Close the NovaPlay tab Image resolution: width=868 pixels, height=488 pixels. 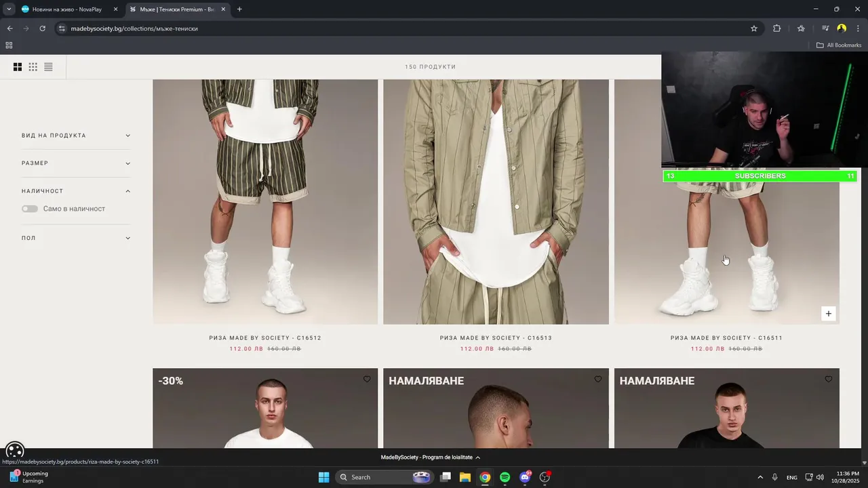coord(115,9)
